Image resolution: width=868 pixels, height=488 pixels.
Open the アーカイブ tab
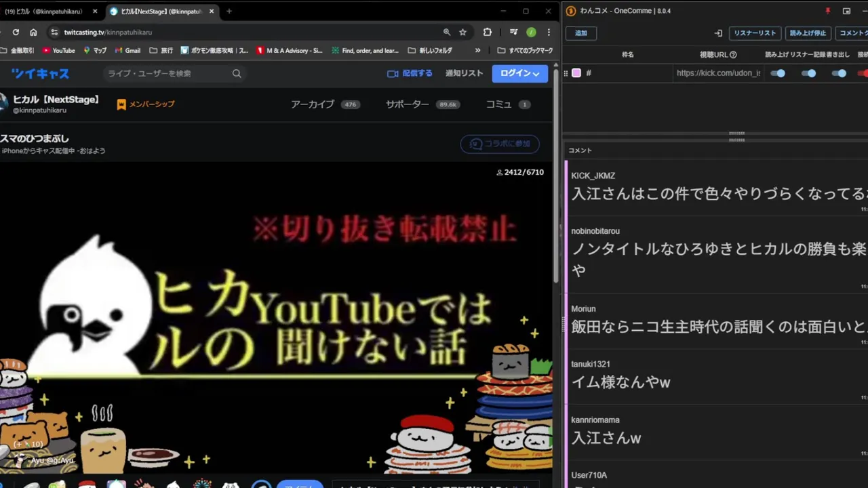click(325, 104)
